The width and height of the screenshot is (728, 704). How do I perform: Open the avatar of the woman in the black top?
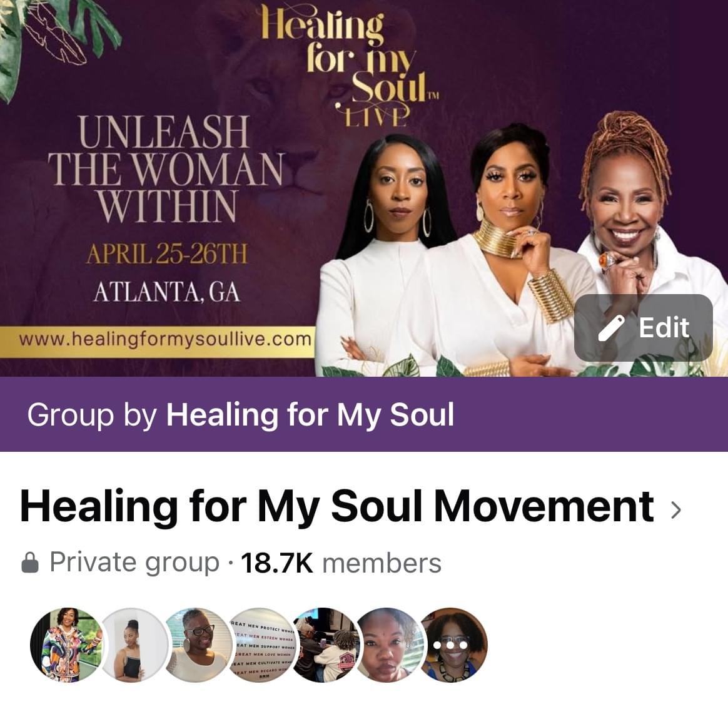pos(134,645)
